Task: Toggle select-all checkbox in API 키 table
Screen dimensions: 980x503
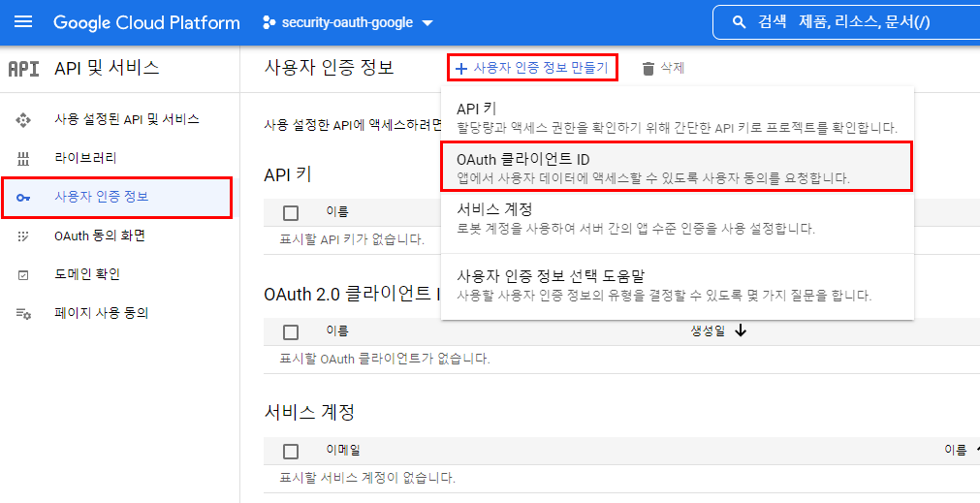Action: click(291, 213)
